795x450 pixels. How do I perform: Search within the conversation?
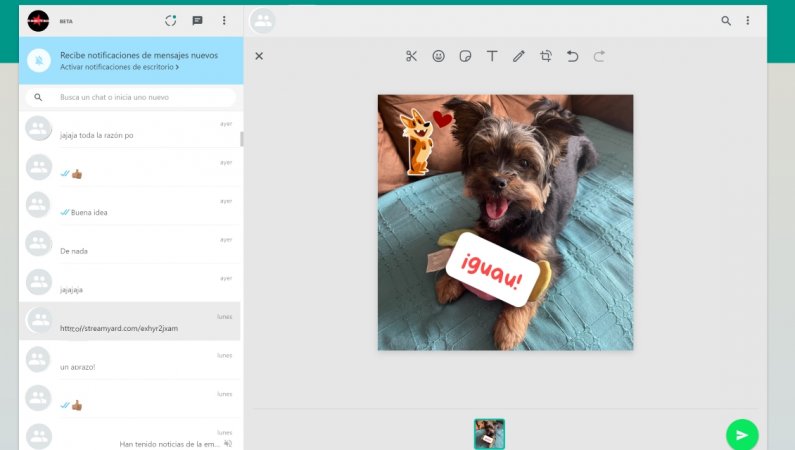click(x=726, y=21)
